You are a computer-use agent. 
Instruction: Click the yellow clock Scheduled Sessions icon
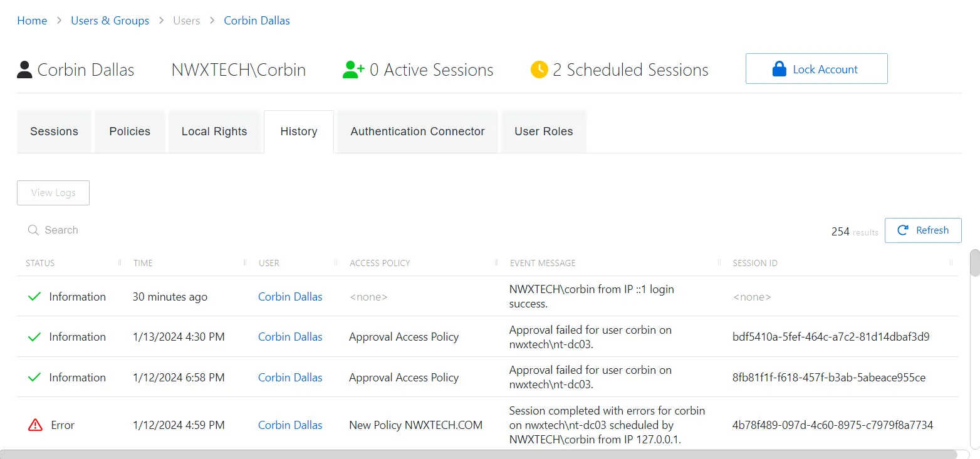[x=539, y=70]
